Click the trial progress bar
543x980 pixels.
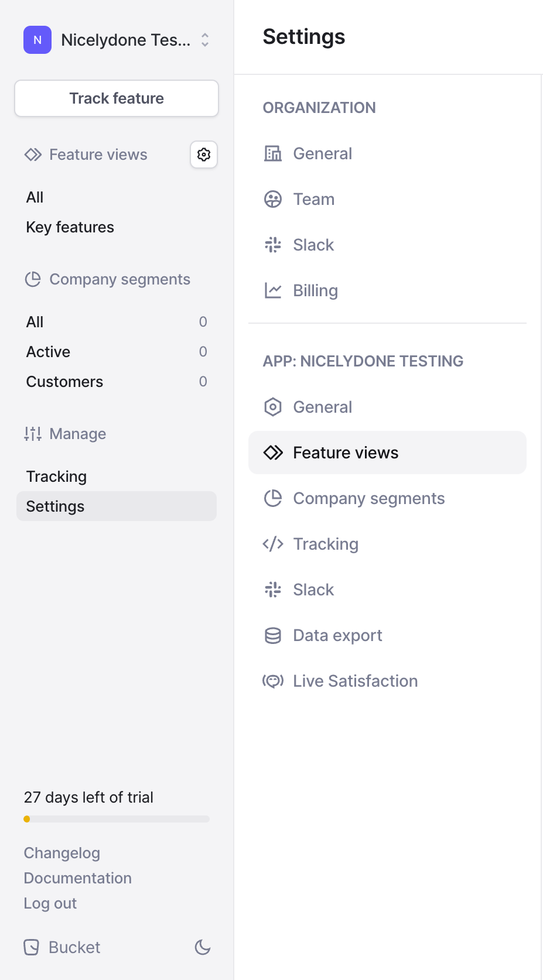coord(117,819)
